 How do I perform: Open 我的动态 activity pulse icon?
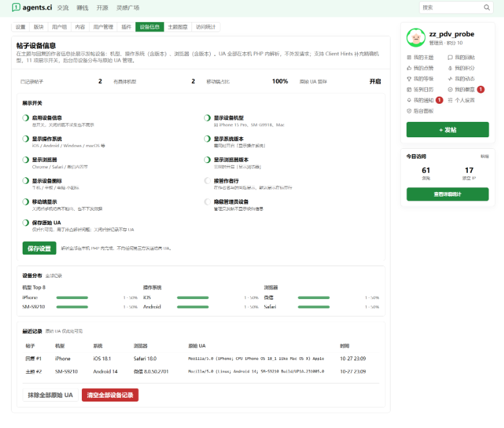450,79
